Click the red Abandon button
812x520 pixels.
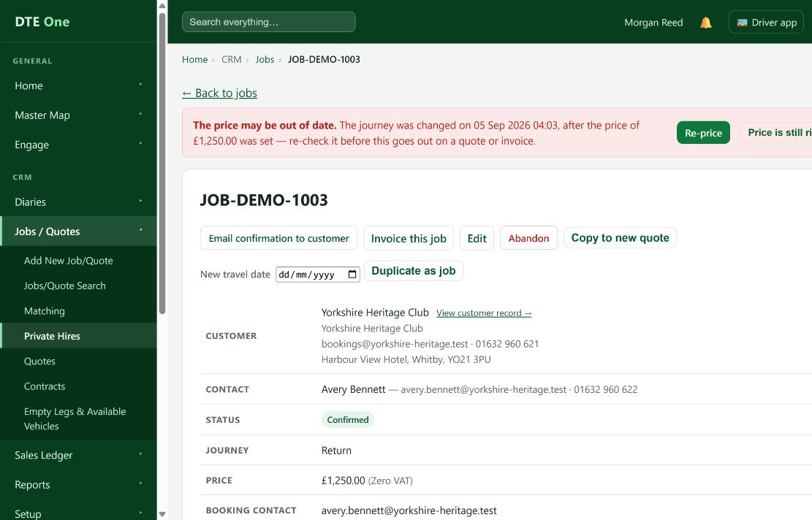pos(528,238)
